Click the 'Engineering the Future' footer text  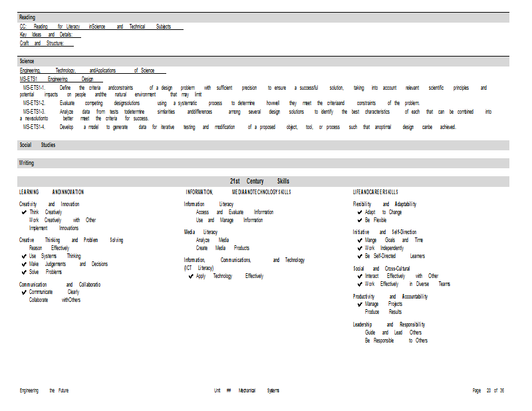[44, 390]
